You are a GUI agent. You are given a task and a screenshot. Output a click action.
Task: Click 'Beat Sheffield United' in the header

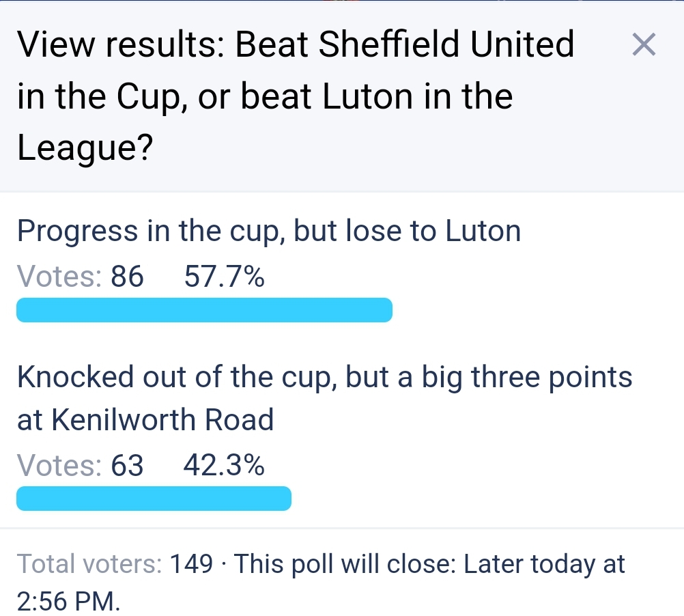click(405, 44)
